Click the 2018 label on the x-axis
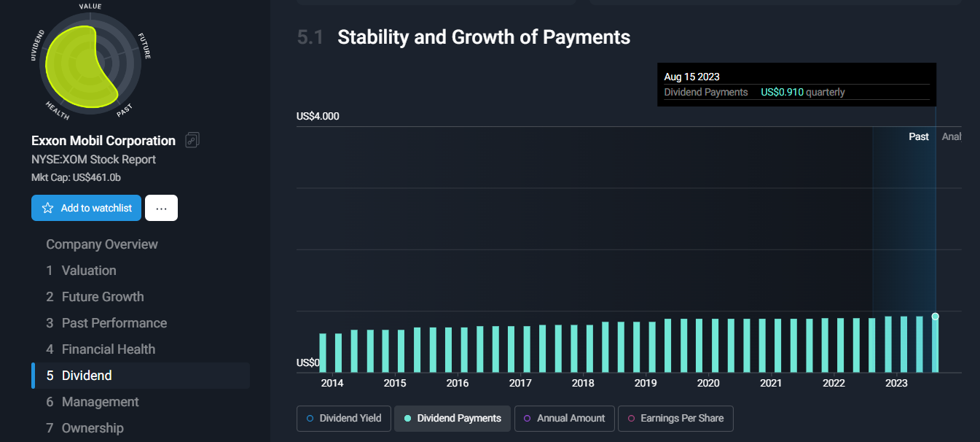This screenshot has height=442, width=980. [x=583, y=383]
